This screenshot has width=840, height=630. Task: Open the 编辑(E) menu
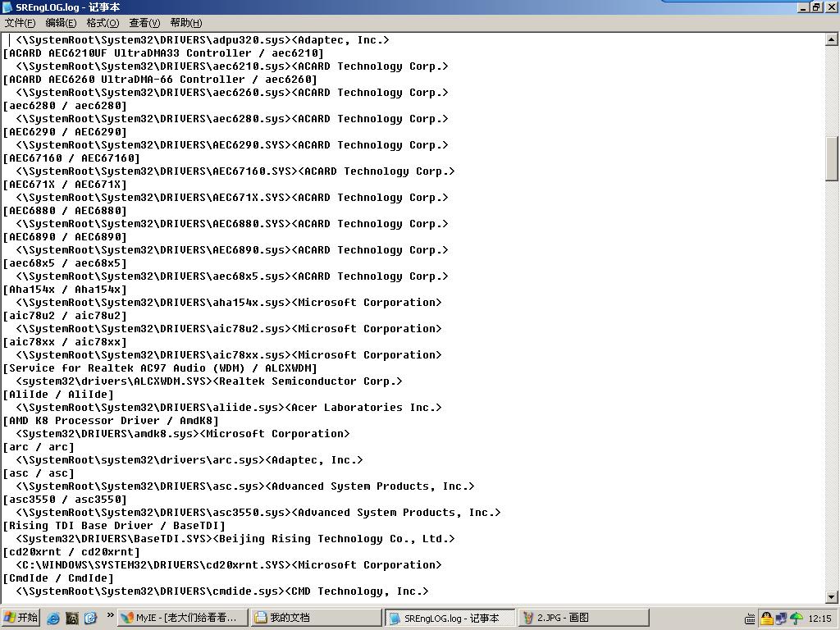pyautogui.click(x=61, y=22)
